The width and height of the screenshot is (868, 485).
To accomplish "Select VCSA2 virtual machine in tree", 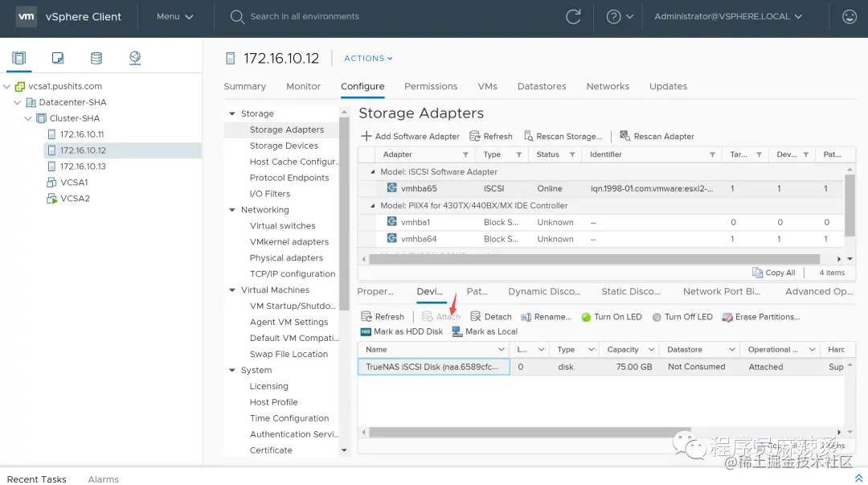I will [x=75, y=199].
